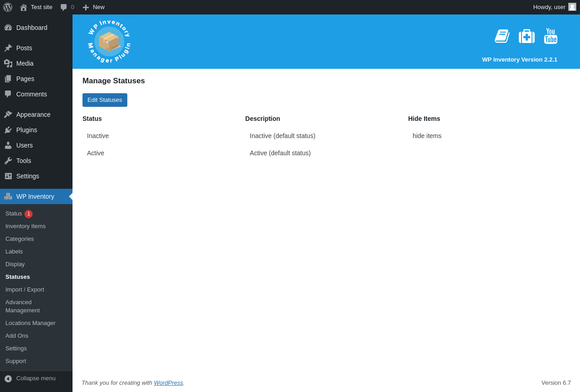Image resolution: width=580 pixels, height=392 pixels.
Task: Click the Active (default status) description
Action: point(280,153)
